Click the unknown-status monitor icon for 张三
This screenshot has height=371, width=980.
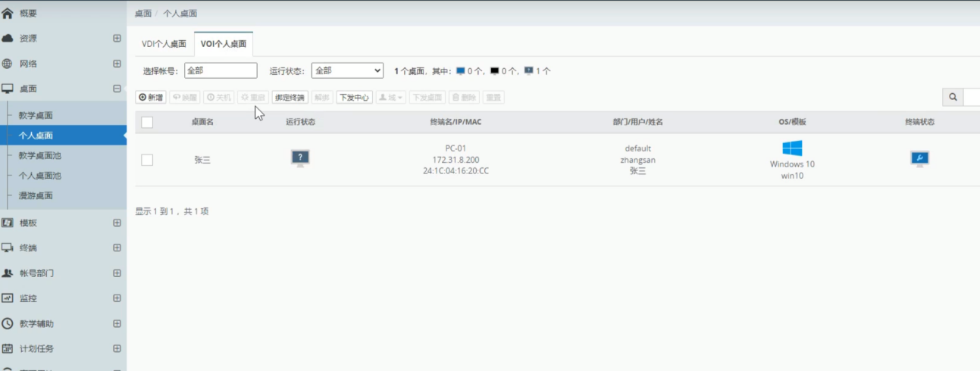(x=300, y=158)
